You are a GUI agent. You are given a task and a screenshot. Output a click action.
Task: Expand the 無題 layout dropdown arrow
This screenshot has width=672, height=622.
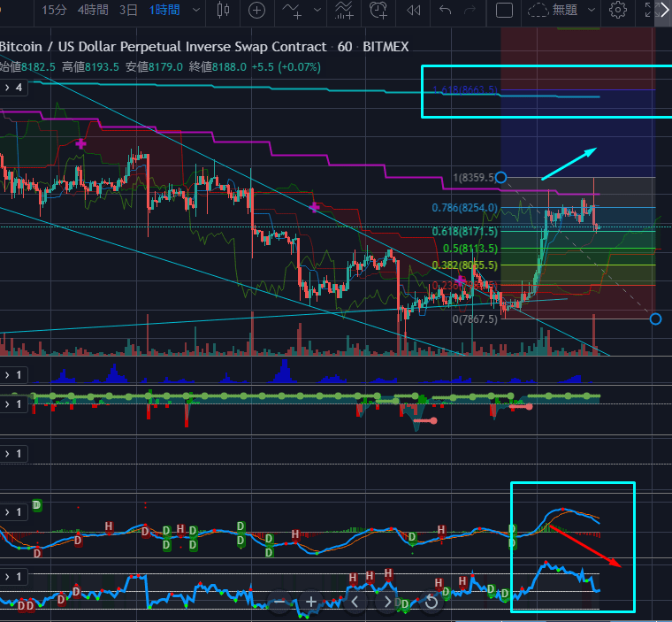[592, 10]
